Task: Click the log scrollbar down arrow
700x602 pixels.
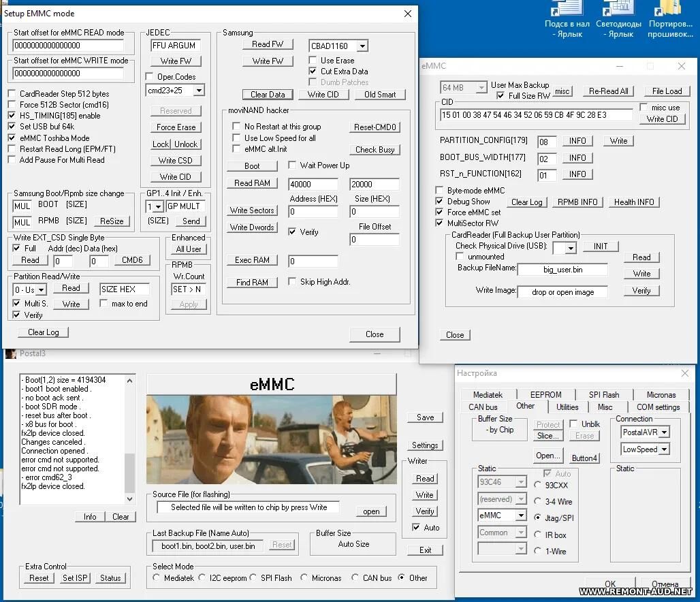Action: (x=129, y=499)
